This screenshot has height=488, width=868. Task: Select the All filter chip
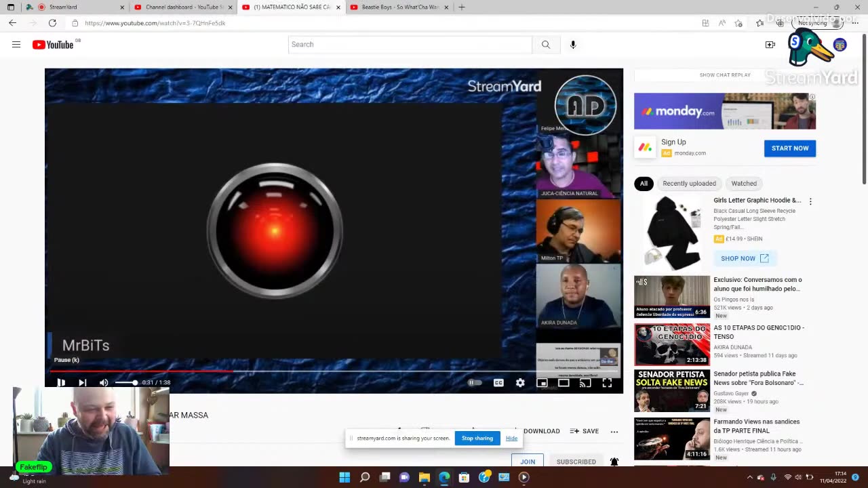(x=644, y=184)
